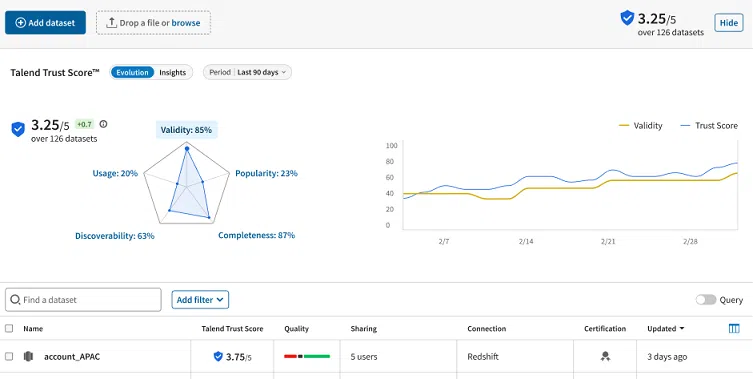Click the info icon next to +0.7
The width and height of the screenshot is (753, 379).
(103, 124)
